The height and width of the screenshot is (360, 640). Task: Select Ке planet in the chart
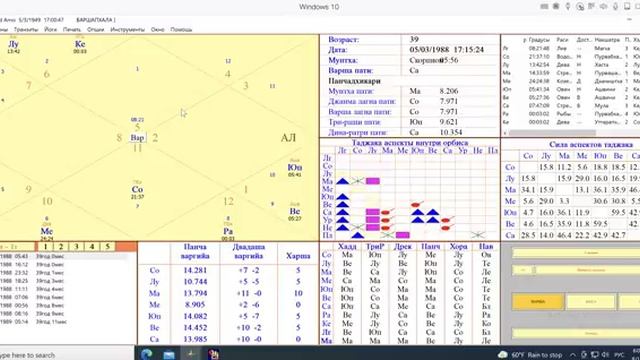[x=80, y=44]
